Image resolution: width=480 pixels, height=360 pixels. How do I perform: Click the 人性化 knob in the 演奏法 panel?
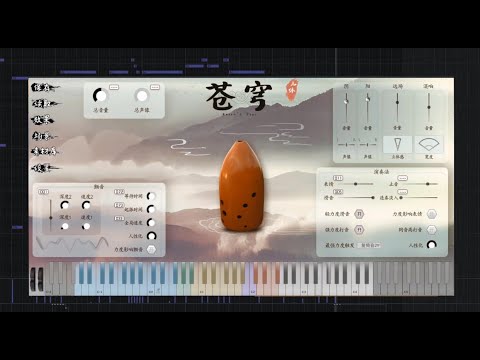pos(432,245)
